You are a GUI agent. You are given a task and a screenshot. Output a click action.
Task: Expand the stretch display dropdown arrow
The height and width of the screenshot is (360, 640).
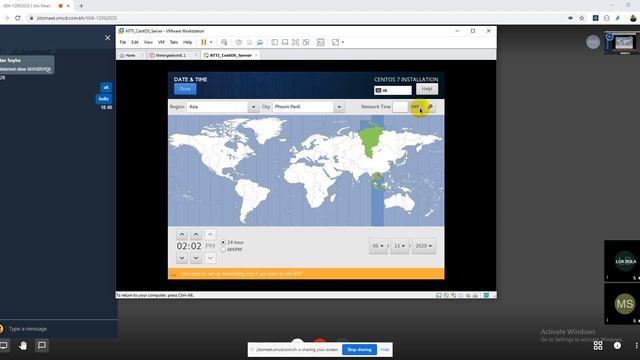pos(343,42)
